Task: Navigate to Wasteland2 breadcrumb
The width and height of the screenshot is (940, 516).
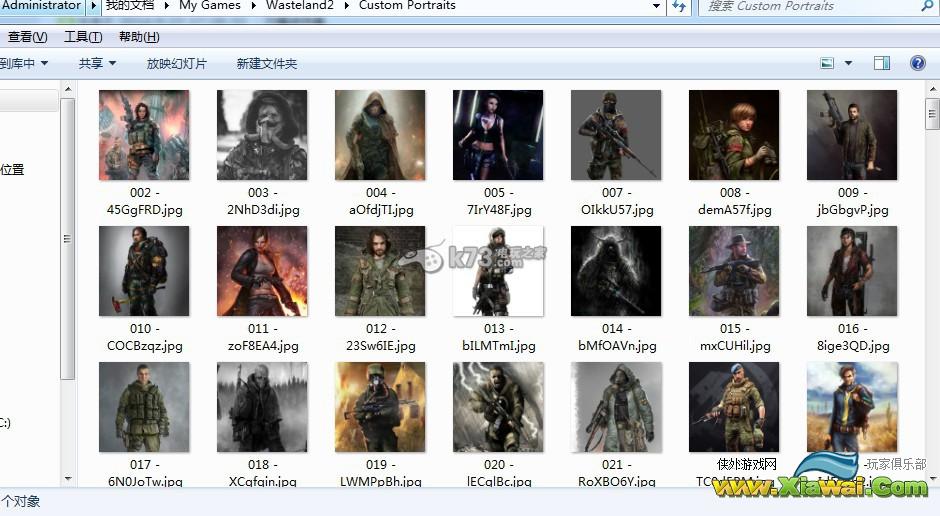Action: click(x=299, y=5)
